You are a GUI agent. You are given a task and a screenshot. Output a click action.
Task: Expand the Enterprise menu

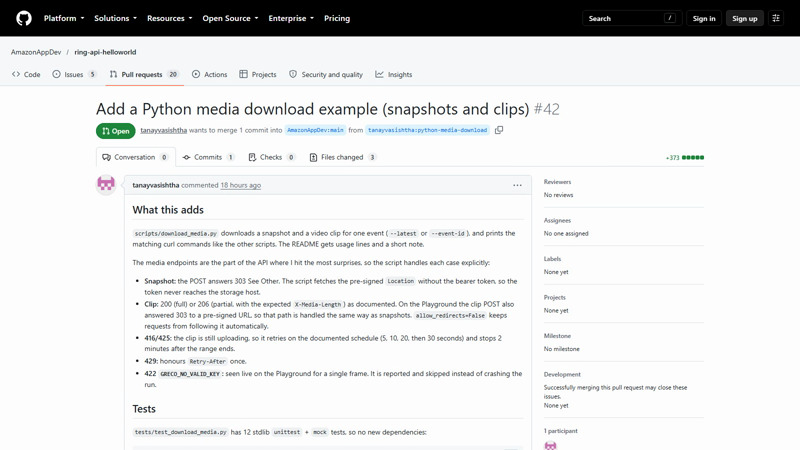291,18
